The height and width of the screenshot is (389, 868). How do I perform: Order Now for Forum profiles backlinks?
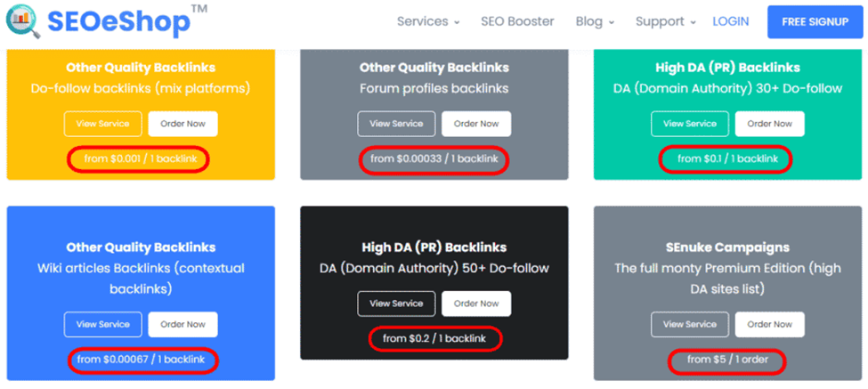pos(476,124)
